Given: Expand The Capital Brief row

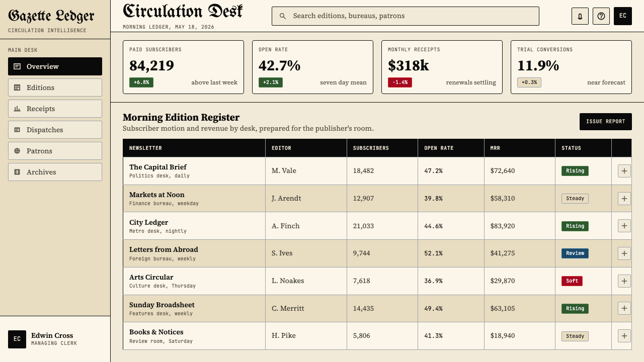Looking at the screenshot, I should click(x=624, y=171).
